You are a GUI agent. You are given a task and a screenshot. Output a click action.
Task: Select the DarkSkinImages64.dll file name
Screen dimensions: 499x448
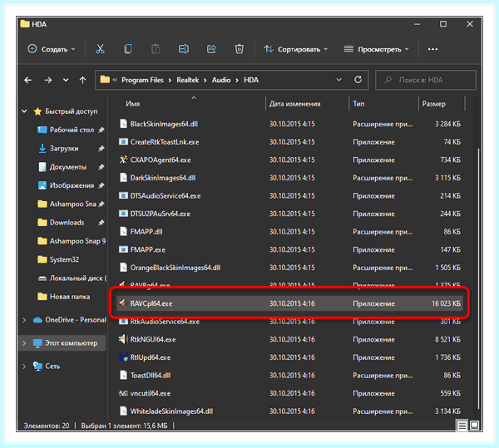pyautogui.click(x=163, y=178)
